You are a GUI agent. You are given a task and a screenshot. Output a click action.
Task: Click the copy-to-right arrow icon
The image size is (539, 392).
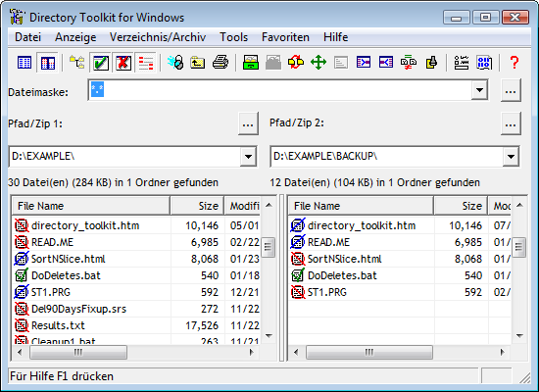(x=364, y=63)
